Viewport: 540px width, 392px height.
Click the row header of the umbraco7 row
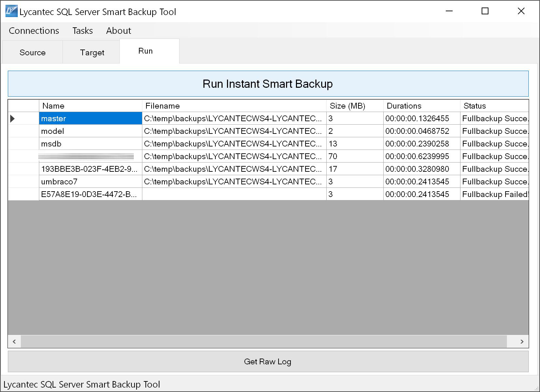click(x=24, y=182)
